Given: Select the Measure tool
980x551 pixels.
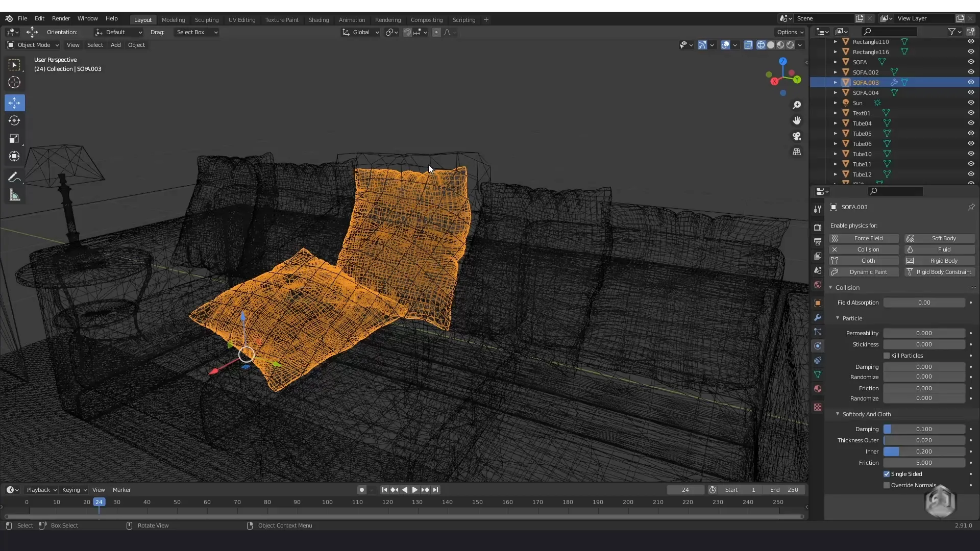Looking at the screenshot, I should coord(14,195).
